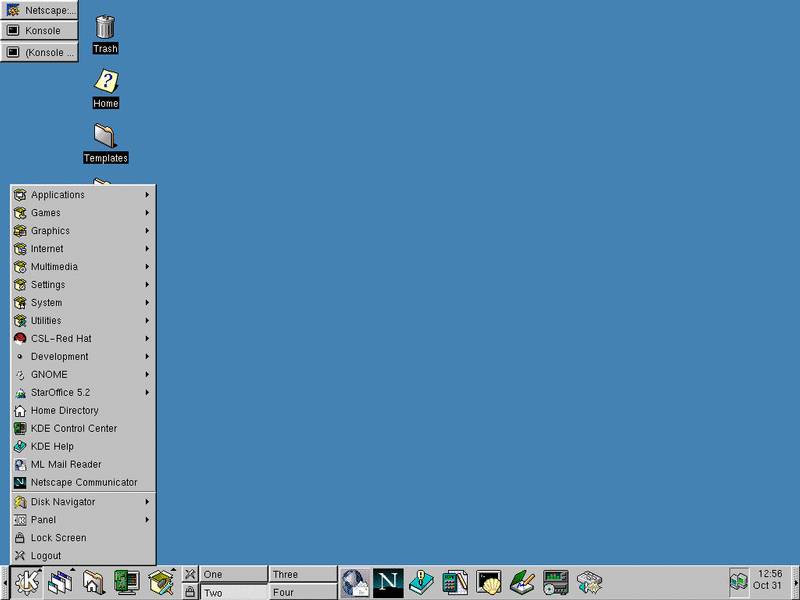Screen dimensions: 800x600
Task: Click the small logout X icon on panel
Action: coord(190,574)
